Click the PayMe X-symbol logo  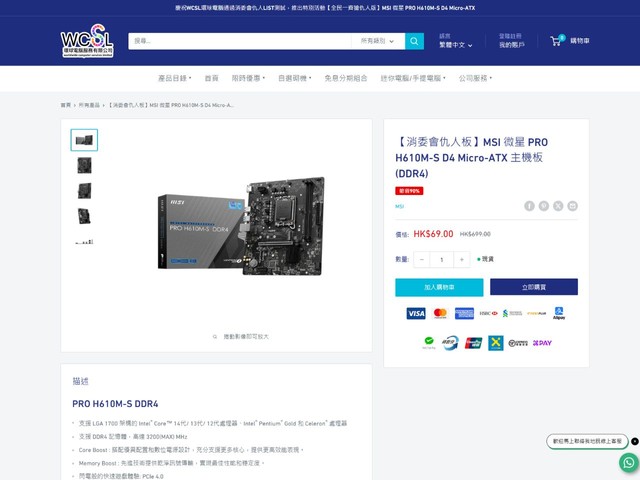[x=496, y=343]
